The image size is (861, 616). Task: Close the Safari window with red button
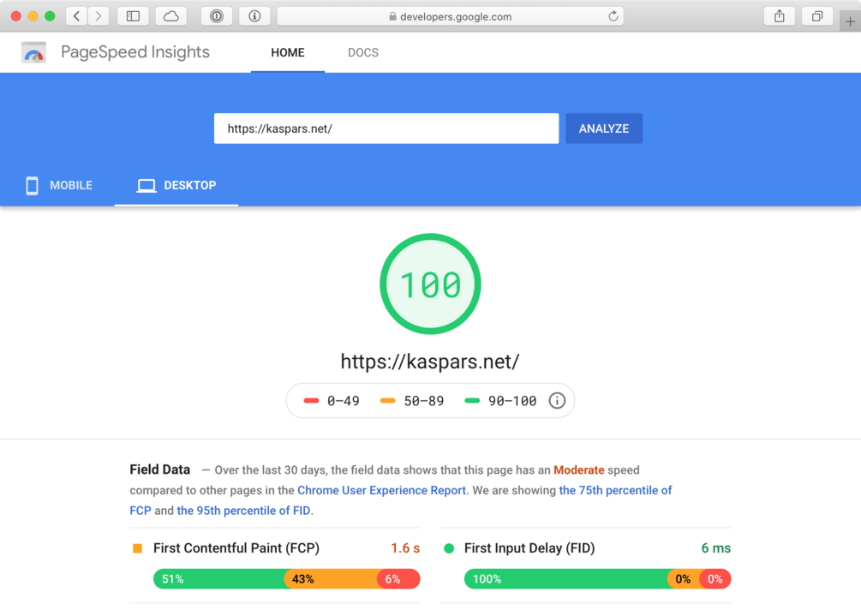tap(16, 16)
